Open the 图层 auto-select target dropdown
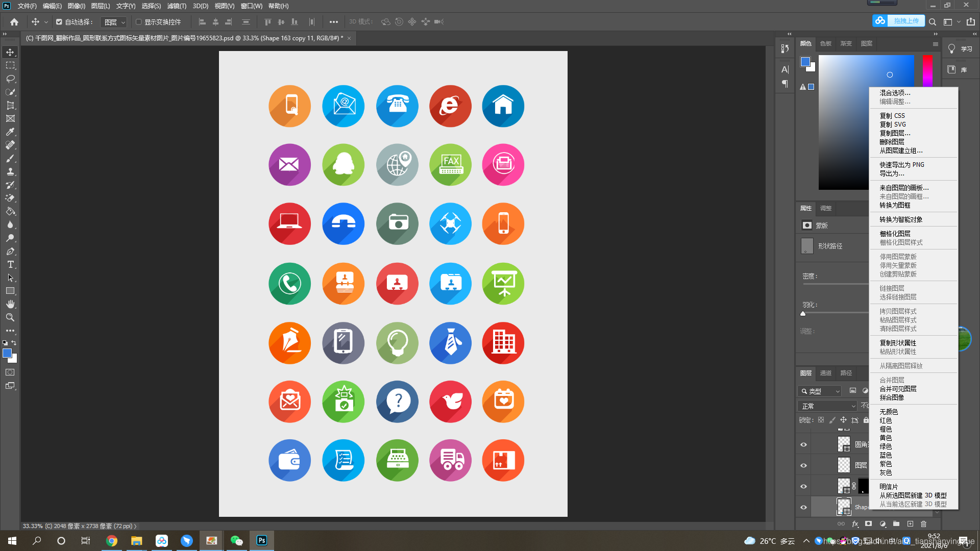The image size is (980, 551). coord(114,22)
